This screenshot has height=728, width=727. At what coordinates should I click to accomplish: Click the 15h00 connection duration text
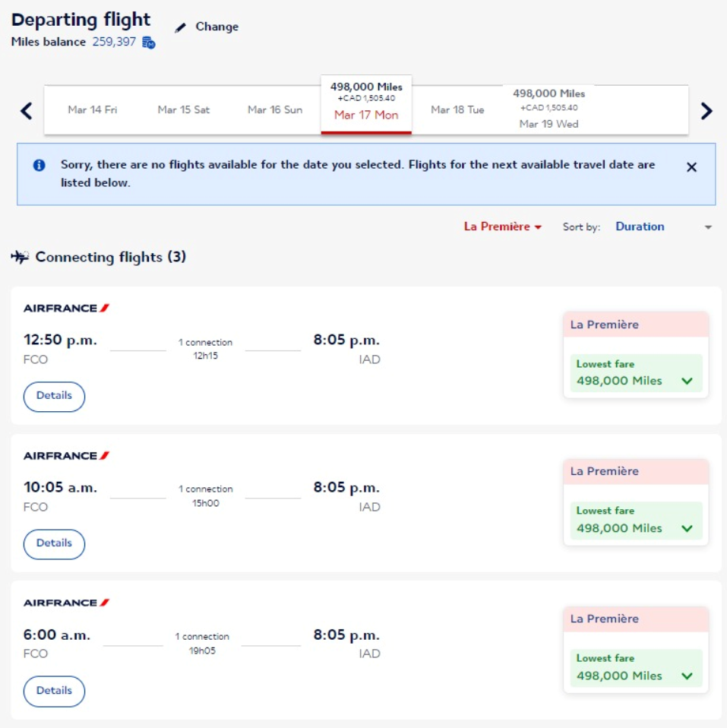[x=206, y=503]
